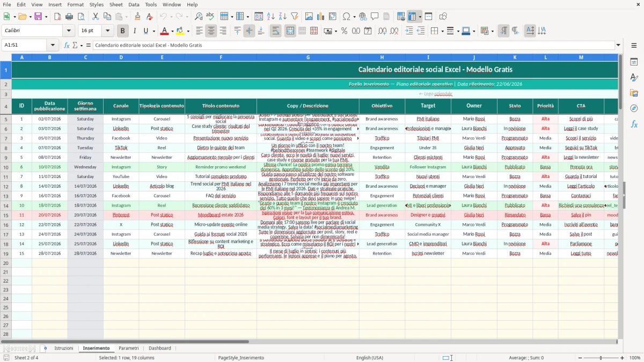Click column header G
Screen dimensions: 644x362
(308, 57)
